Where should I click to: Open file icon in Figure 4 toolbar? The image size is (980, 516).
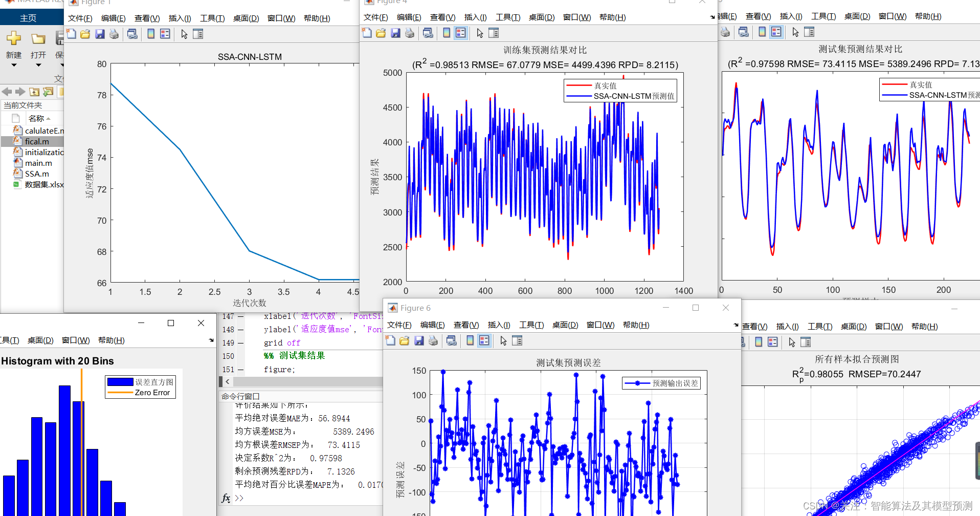coord(381,33)
